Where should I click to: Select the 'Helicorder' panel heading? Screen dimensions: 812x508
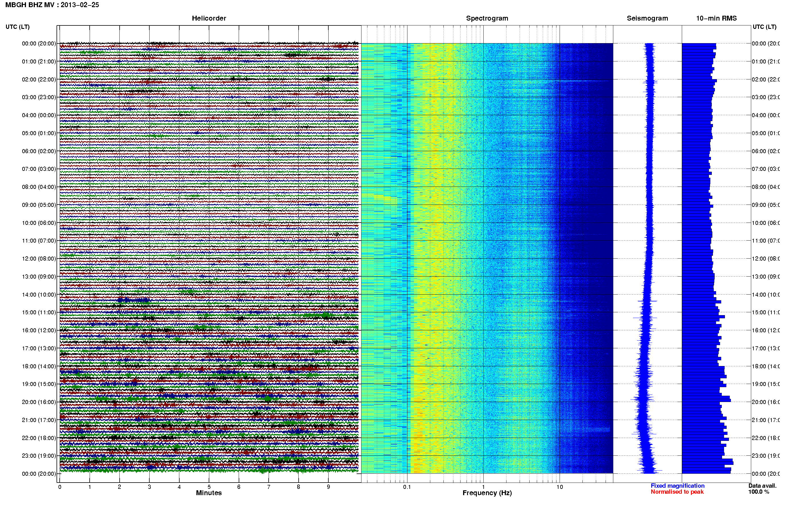[209, 19]
